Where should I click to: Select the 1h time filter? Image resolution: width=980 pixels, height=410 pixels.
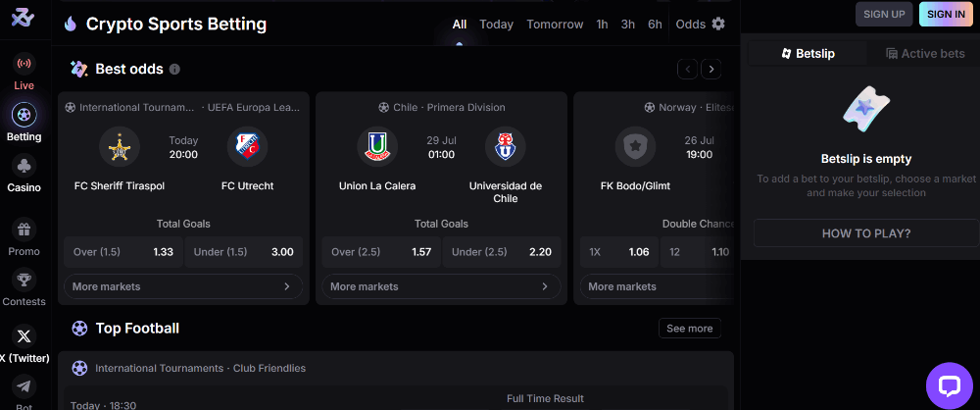coord(602,24)
